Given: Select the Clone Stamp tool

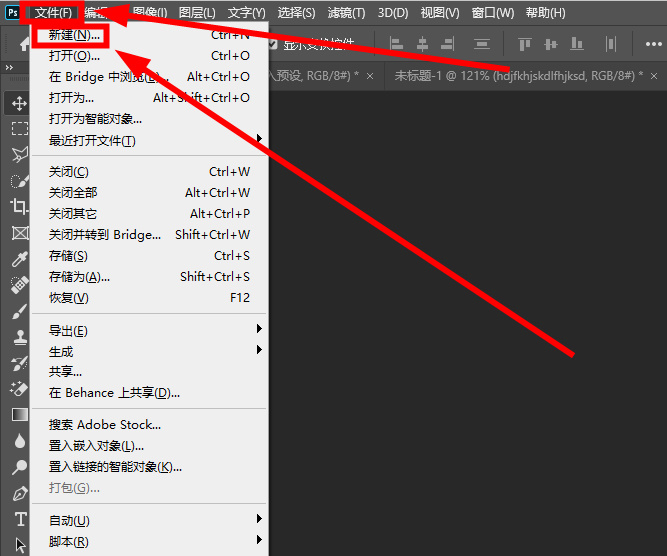Looking at the screenshot, I should click(20, 337).
